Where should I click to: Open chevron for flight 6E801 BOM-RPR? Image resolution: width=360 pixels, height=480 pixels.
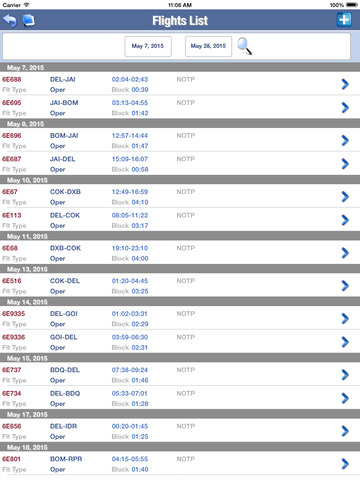pos(345,464)
